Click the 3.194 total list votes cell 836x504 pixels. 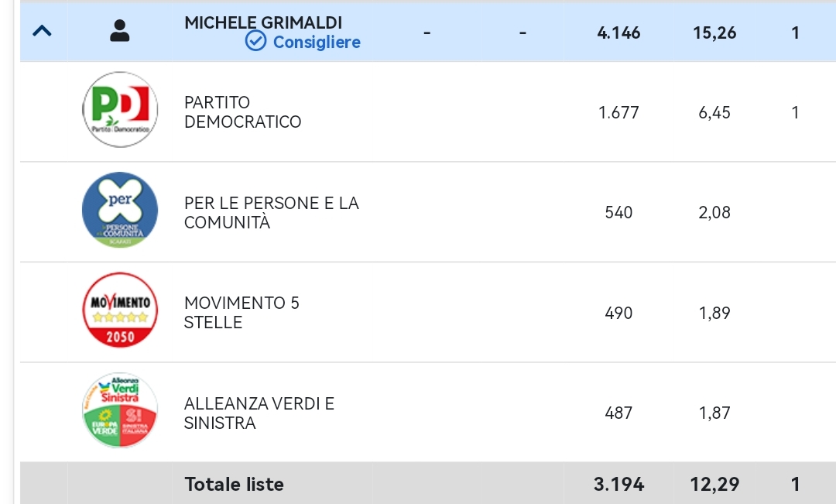point(618,485)
